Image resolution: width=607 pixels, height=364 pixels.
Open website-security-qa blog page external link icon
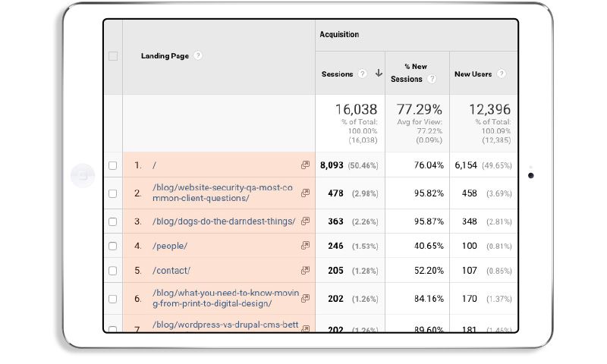pyautogui.click(x=306, y=193)
